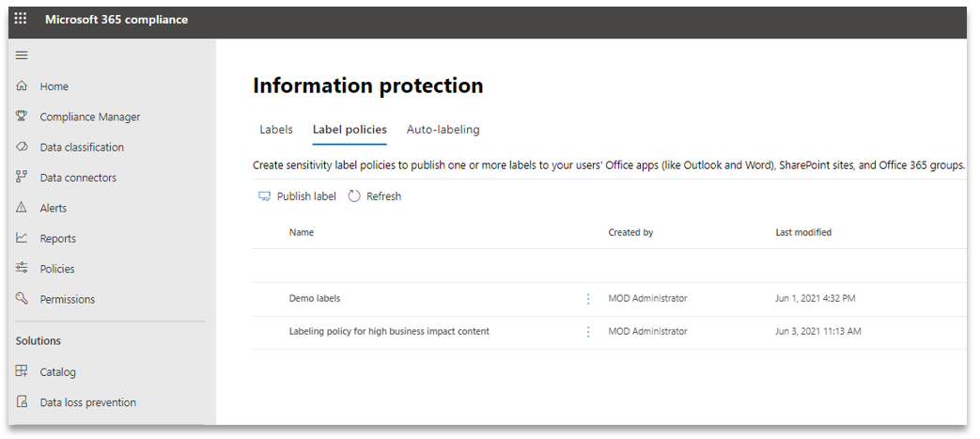
Task: Click the Reports chart icon
Action: [22, 239]
